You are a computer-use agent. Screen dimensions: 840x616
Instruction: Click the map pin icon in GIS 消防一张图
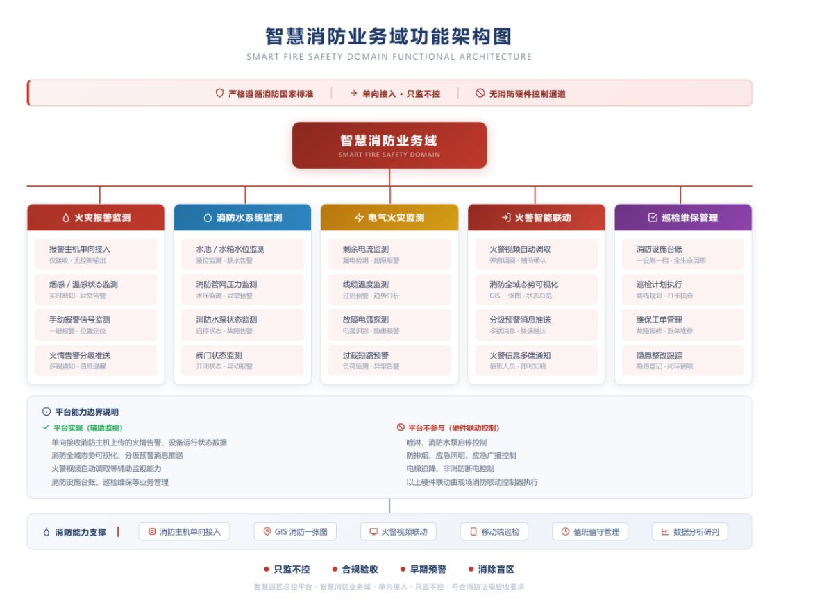[x=267, y=532]
